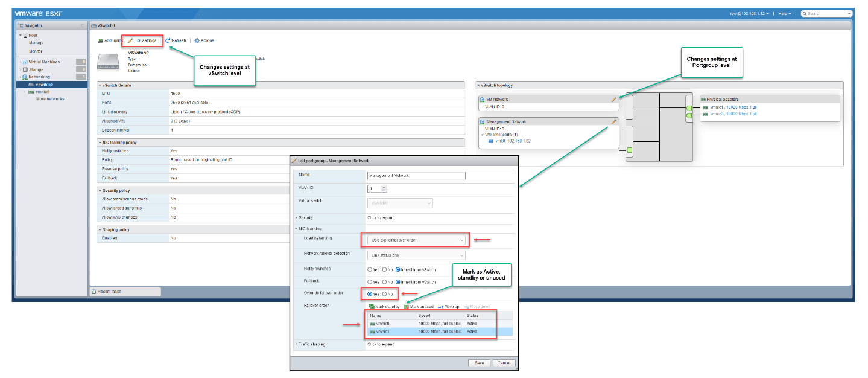Select vmnic0 in the Navigator tree

click(x=42, y=92)
